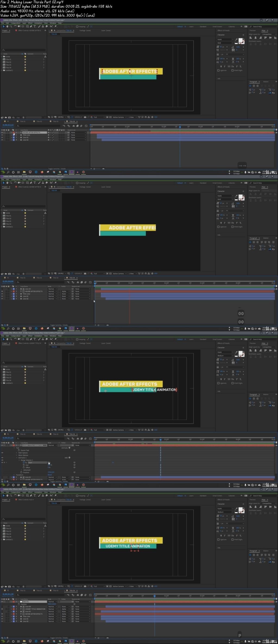Click Windows search icon in the 00:01:42 taskbar

[8, 172]
